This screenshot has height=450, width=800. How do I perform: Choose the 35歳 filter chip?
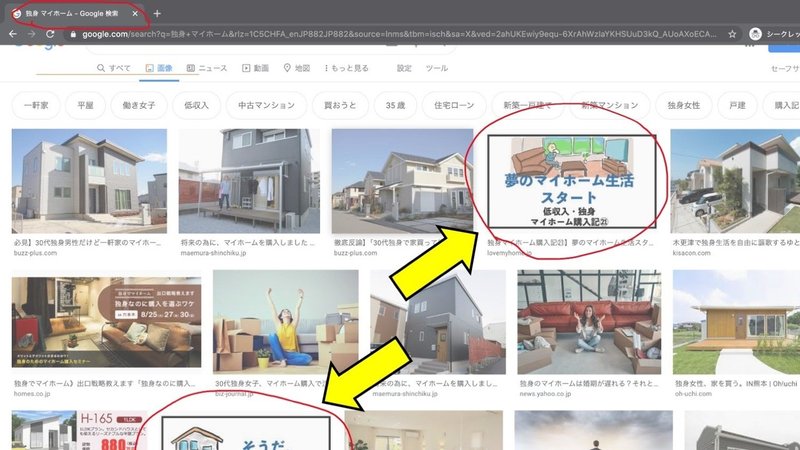point(395,106)
